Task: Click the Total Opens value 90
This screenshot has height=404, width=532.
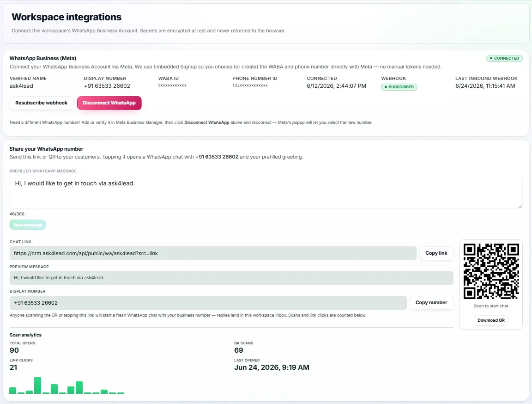Action: pyautogui.click(x=14, y=350)
